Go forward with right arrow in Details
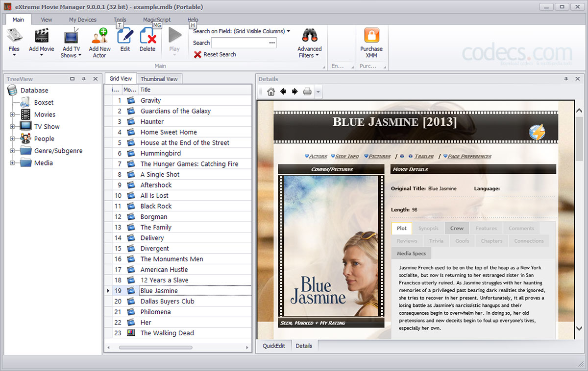Image resolution: width=588 pixels, height=371 pixels. tap(295, 92)
